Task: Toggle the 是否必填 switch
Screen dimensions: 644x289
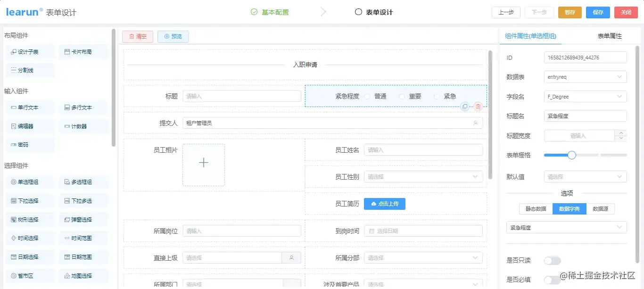Action: pos(553,280)
